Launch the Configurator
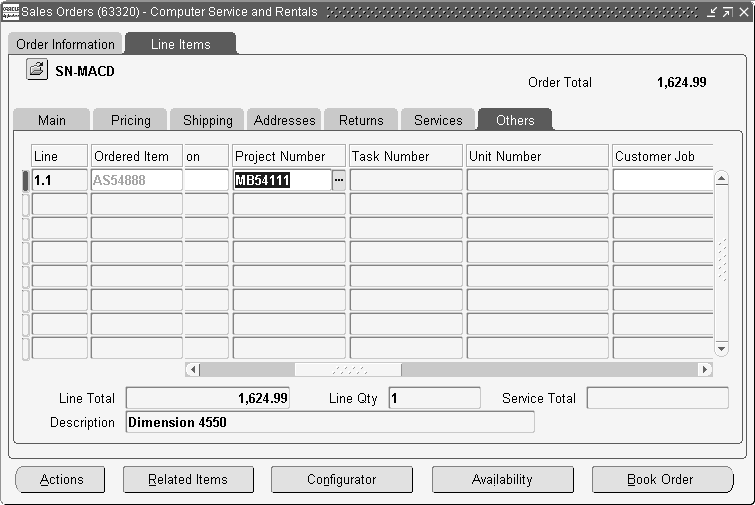This screenshot has width=755, height=505. click(342, 479)
